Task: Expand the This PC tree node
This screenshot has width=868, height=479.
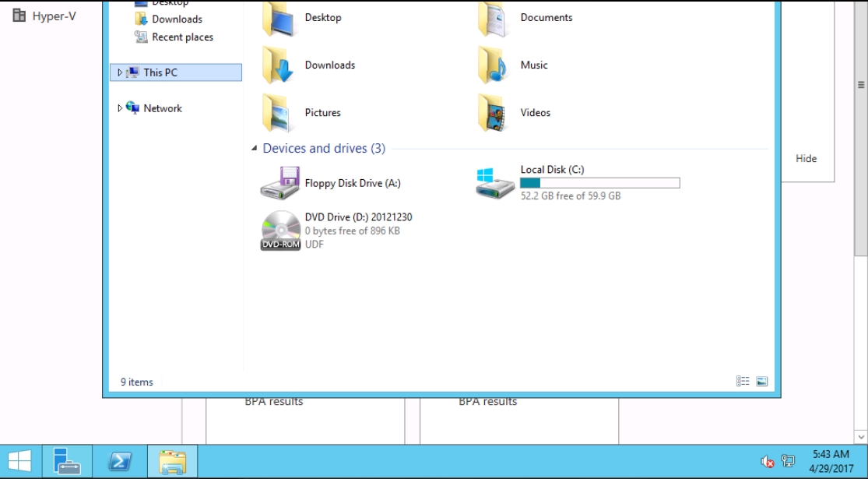Action: (x=120, y=72)
